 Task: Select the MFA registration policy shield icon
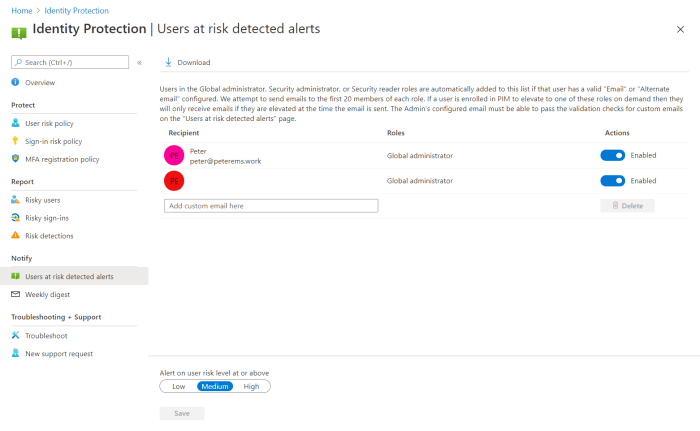point(16,159)
